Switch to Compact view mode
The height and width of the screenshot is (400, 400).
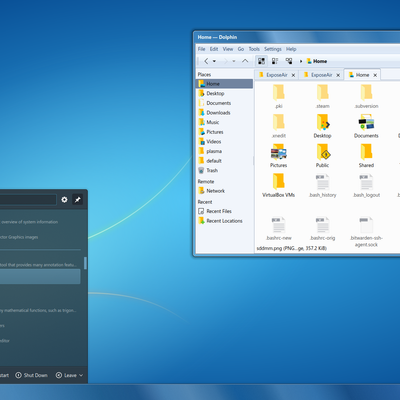click(275, 61)
